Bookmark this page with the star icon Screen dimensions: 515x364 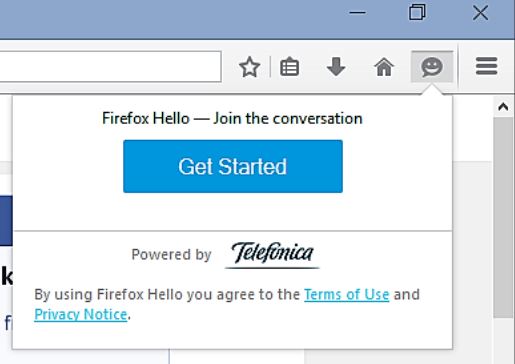[x=249, y=67]
